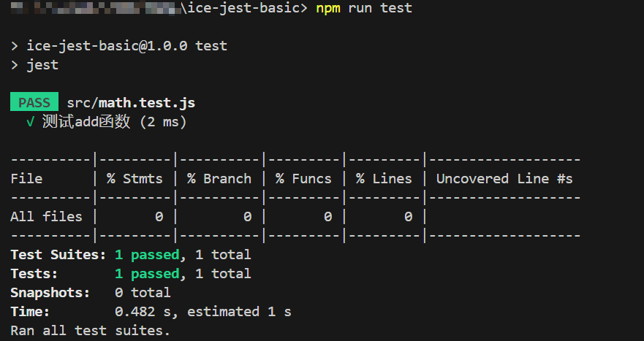Click the 0.482 s time value

click(x=146, y=312)
